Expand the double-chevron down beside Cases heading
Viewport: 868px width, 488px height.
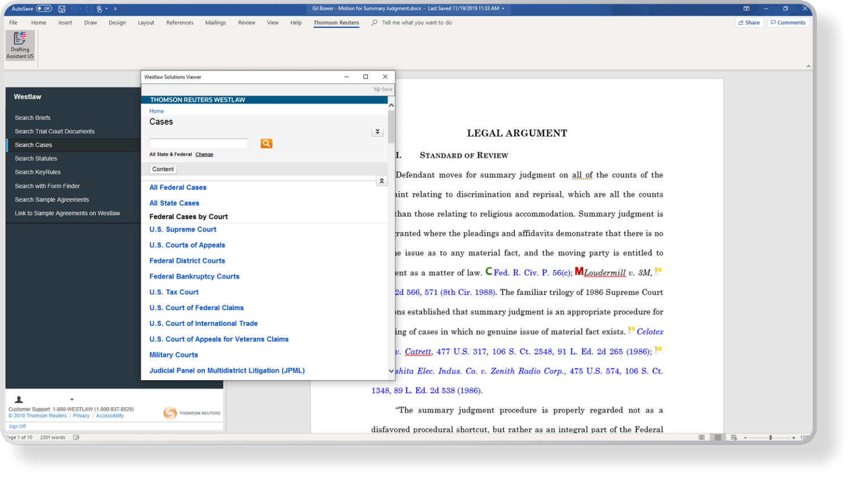(x=377, y=132)
